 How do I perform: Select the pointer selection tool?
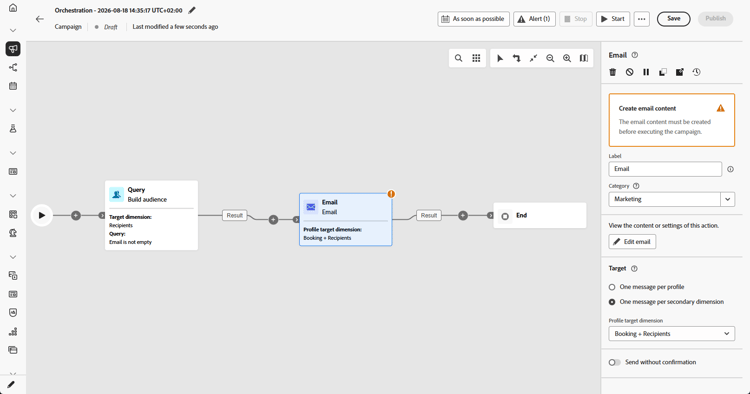coord(500,58)
